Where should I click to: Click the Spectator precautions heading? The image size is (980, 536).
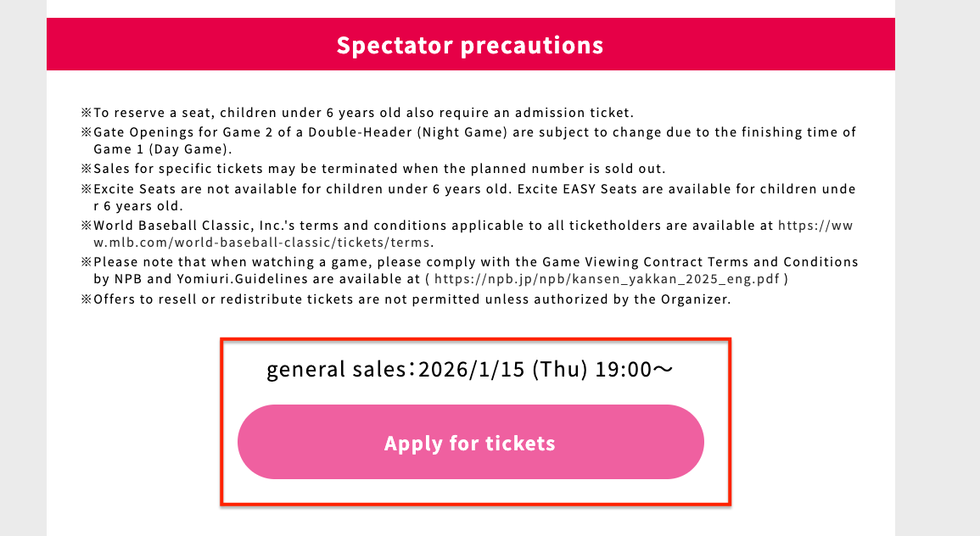tap(470, 45)
